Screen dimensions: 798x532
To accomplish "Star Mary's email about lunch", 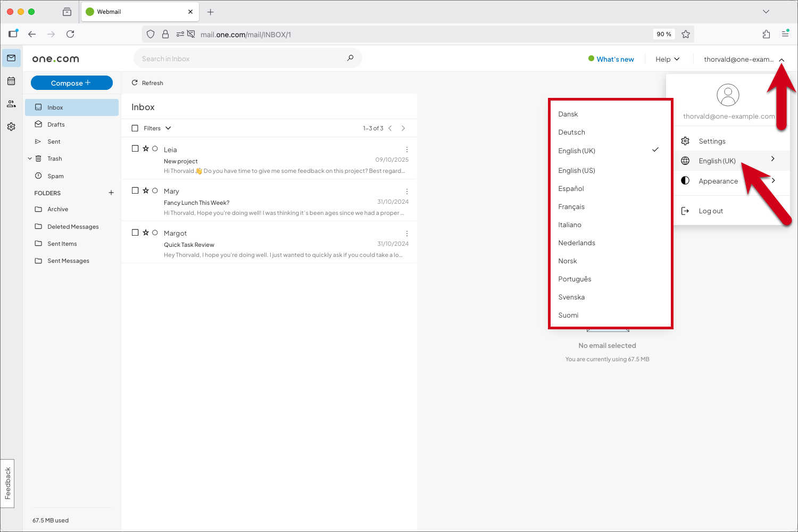I will (x=145, y=190).
